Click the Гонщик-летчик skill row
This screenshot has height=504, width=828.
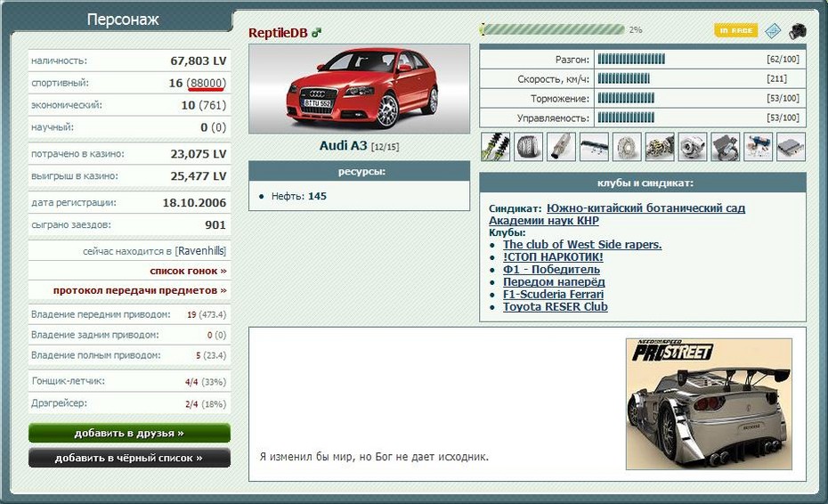pyautogui.click(x=129, y=381)
